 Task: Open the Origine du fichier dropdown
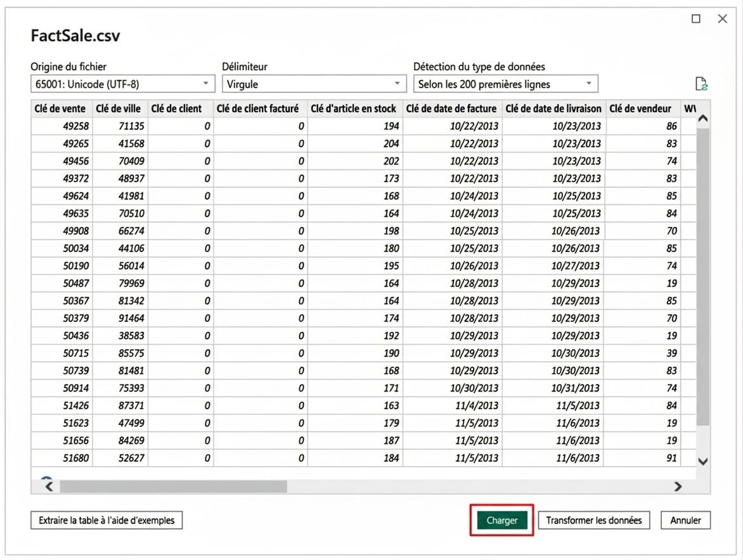[123, 84]
